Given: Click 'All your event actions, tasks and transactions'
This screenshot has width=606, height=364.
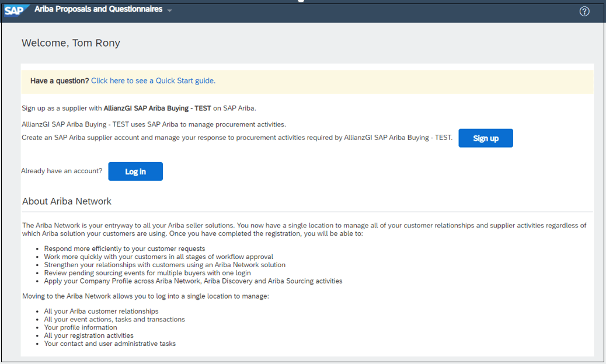Looking at the screenshot, I should pos(114,319).
